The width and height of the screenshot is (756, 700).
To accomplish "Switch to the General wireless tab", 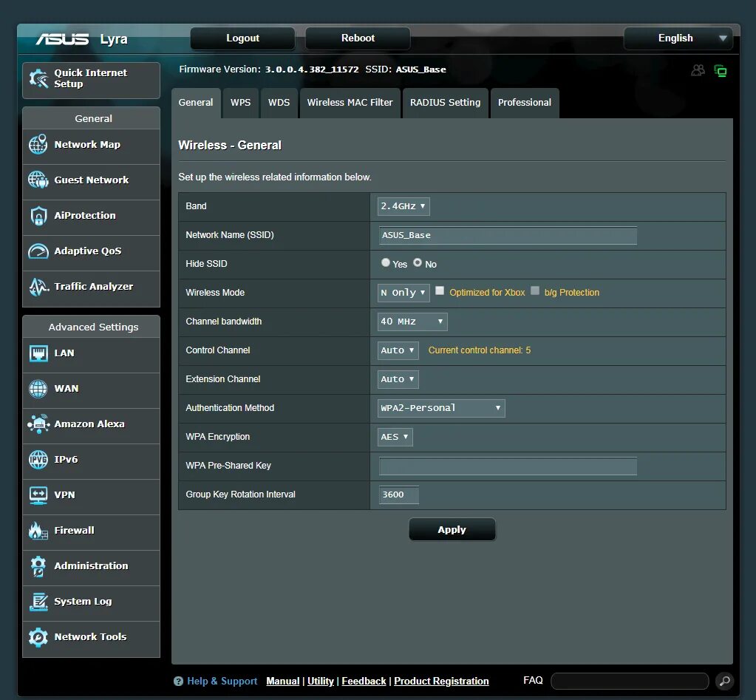I will [196, 103].
